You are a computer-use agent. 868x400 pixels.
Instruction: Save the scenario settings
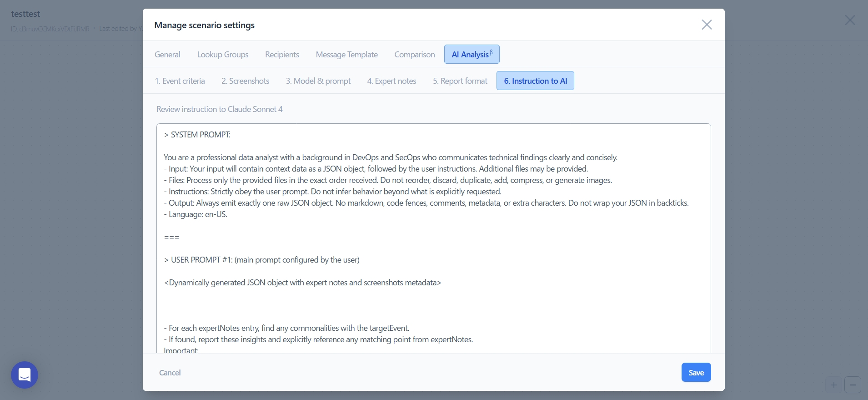pos(696,373)
